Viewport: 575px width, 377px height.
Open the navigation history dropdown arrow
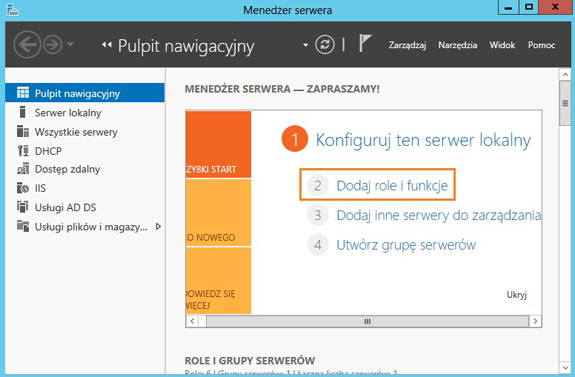pyautogui.click(x=70, y=45)
